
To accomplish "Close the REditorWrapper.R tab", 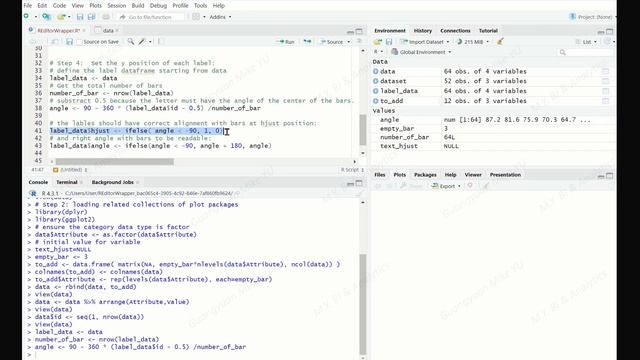I will pos(84,31).
